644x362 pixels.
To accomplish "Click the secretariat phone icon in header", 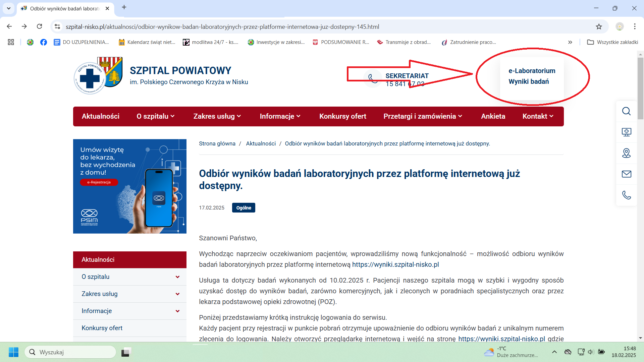I will (373, 78).
